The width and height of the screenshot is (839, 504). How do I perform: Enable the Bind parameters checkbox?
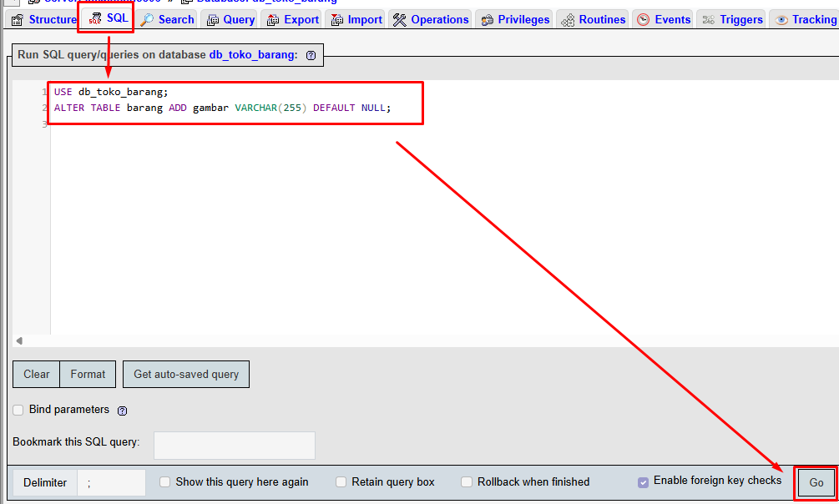coord(18,410)
